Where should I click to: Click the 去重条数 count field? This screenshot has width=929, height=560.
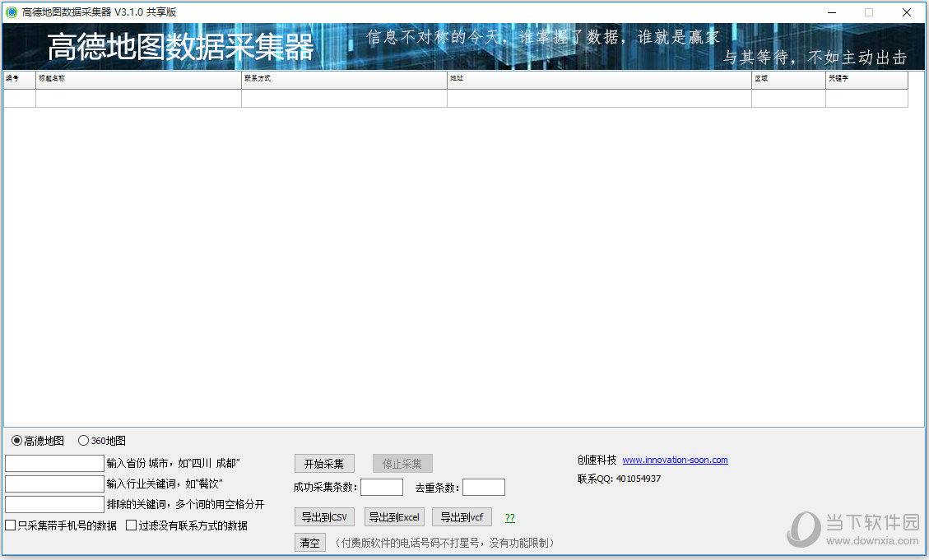click(x=484, y=487)
